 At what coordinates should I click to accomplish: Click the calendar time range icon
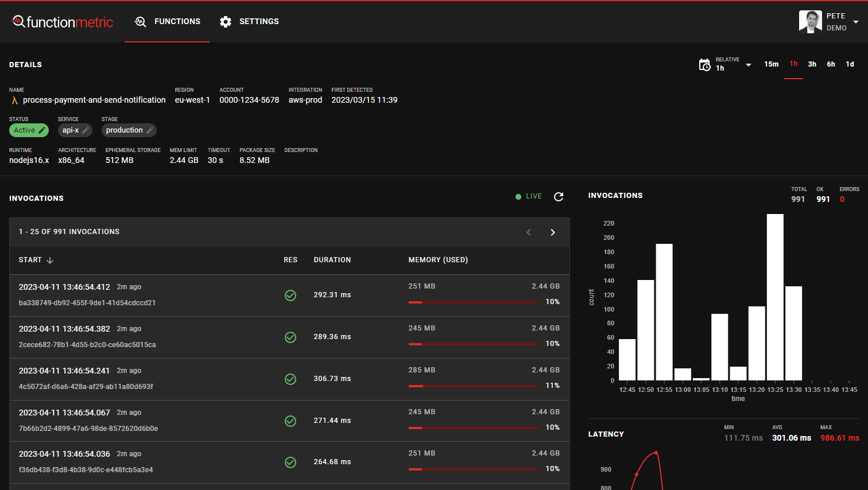pyautogui.click(x=704, y=65)
